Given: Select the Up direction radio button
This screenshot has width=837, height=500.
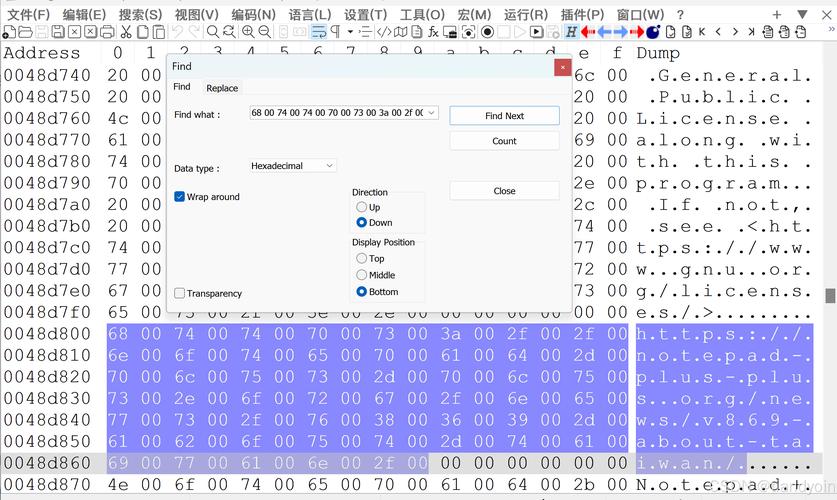Looking at the screenshot, I should tap(361, 207).
